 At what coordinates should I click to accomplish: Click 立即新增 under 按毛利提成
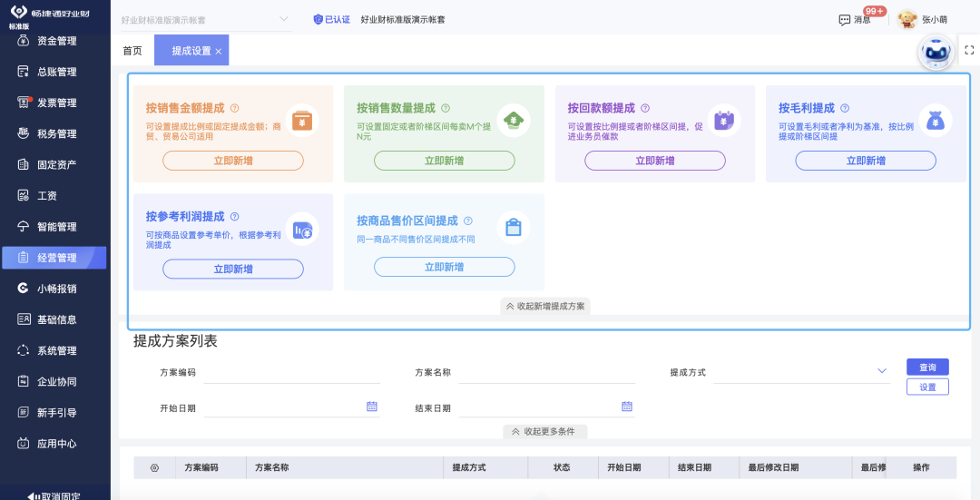click(x=866, y=161)
